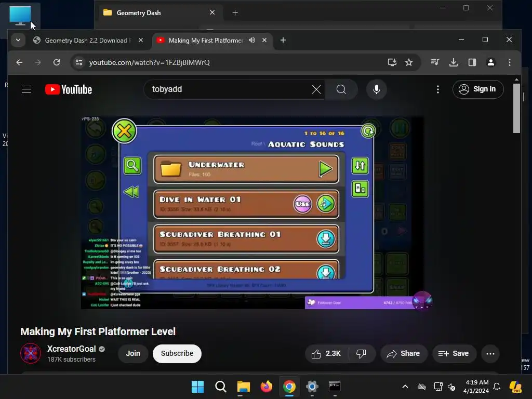Click the Share button

pos(403,353)
